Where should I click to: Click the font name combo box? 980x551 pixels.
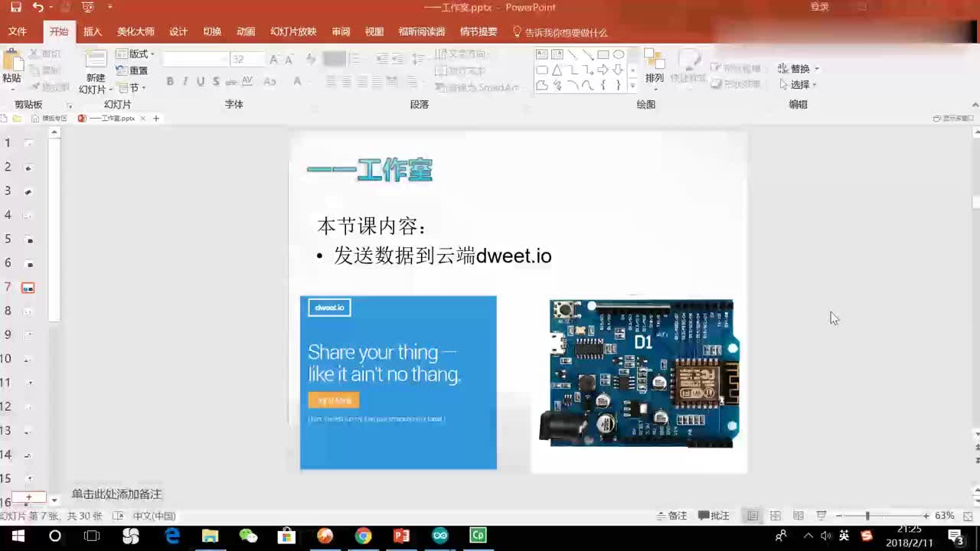tap(195, 59)
